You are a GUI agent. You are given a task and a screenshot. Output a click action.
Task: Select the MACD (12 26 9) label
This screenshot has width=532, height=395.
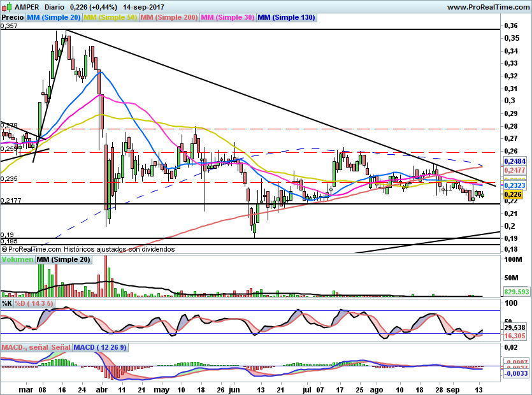[x=100, y=347]
